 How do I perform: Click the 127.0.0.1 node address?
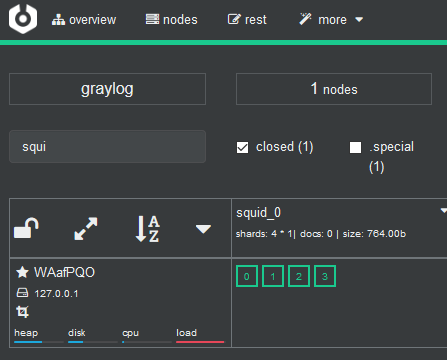point(56,294)
